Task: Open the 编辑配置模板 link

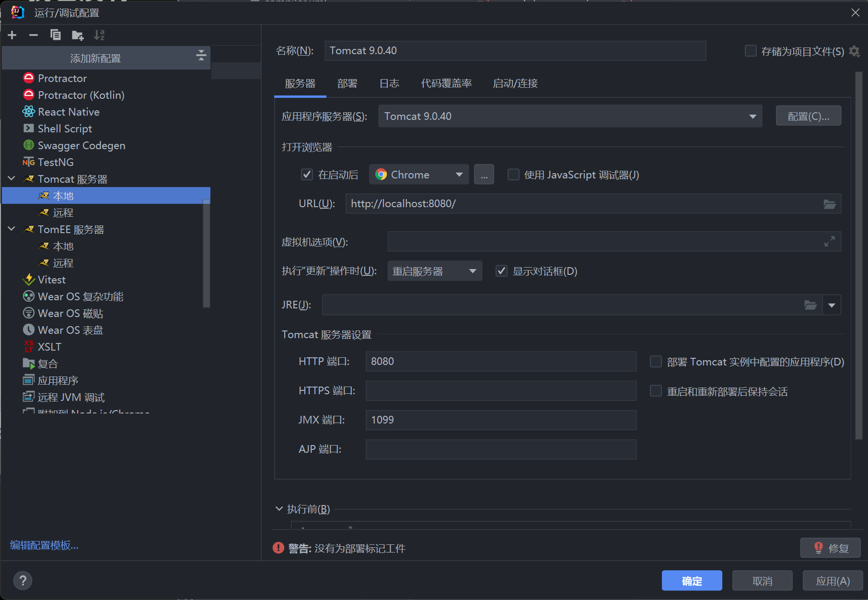Action: tap(44, 545)
